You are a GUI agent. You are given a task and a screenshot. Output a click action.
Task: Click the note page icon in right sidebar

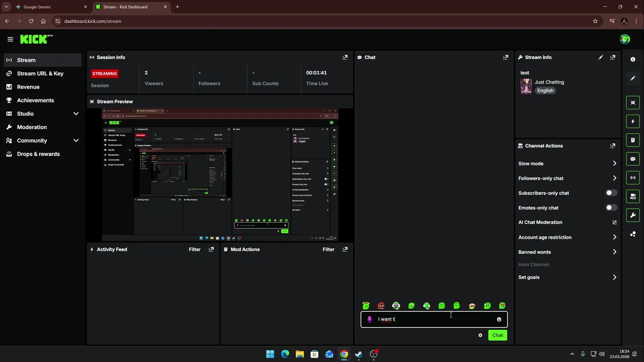pos(633,140)
